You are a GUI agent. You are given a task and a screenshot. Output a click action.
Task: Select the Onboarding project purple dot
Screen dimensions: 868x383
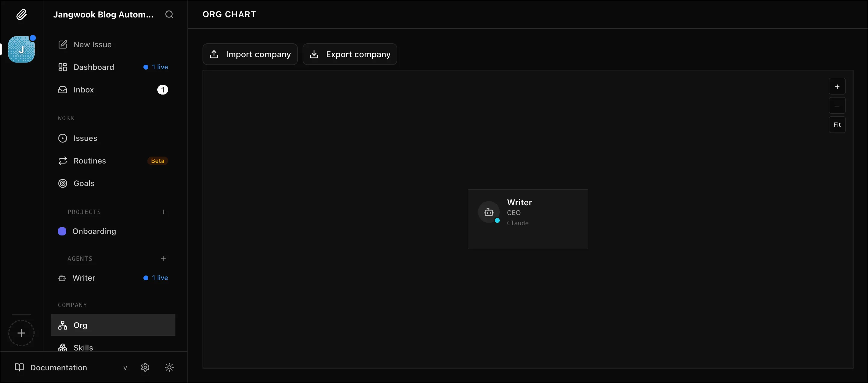62,231
